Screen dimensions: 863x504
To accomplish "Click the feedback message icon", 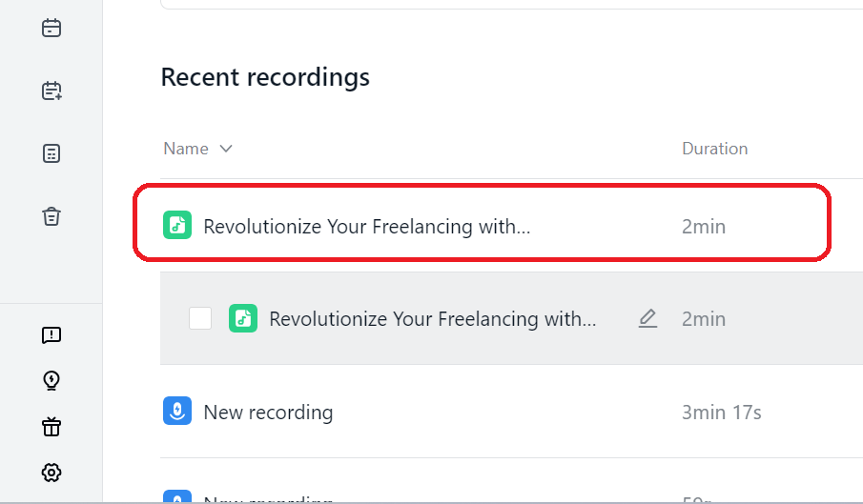I will coord(51,334).
